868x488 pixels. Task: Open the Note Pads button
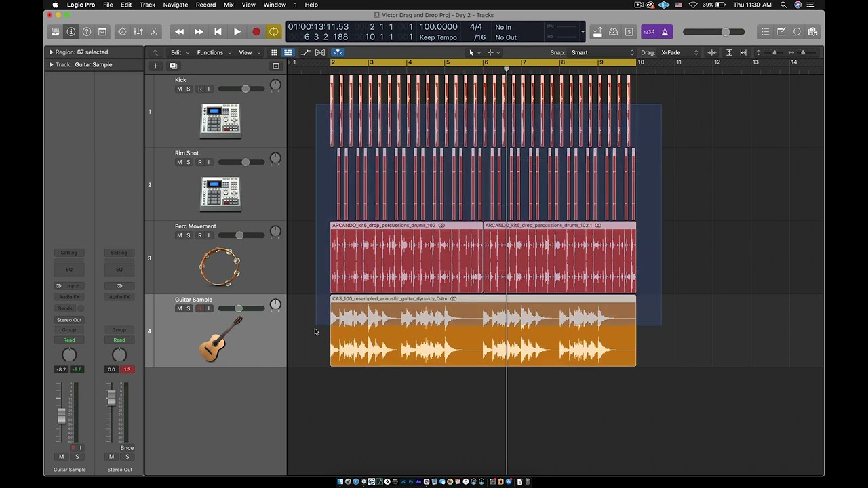click(781, 32)
